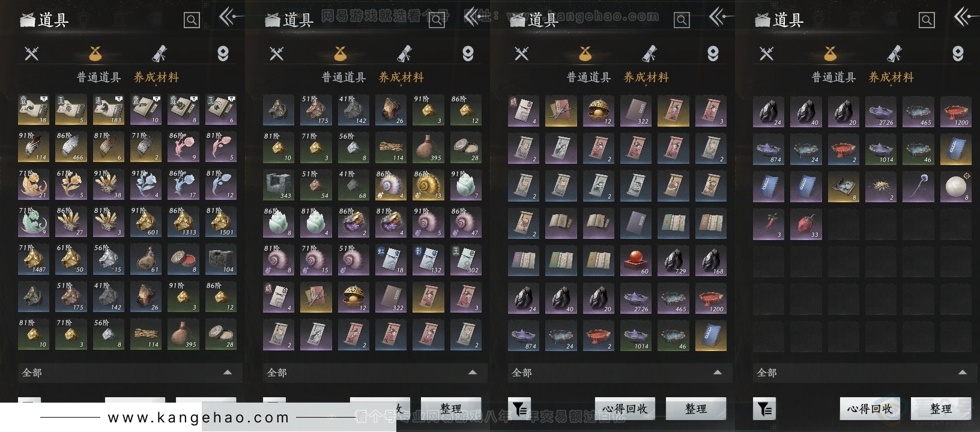Select golden clam item in third panel
980x432 pixels.
pyautogui.click(x=599, y=110)
